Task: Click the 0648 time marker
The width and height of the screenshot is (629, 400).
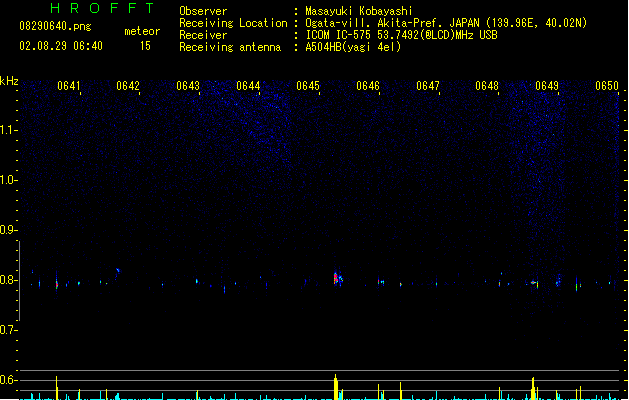Action: [x=487, y=86]
